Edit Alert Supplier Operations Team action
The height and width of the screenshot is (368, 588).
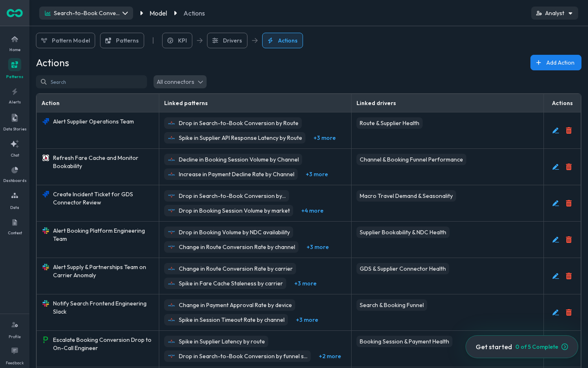tap(556, 130)
